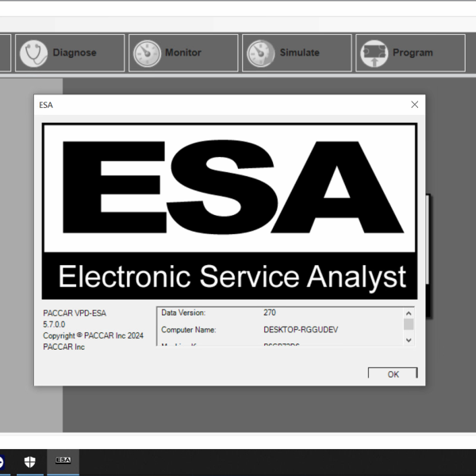The height and width of the screenshot is (476, 476).
Task: Click computer name DESKTOP-RGGUDEV
Action: [301, 330]
